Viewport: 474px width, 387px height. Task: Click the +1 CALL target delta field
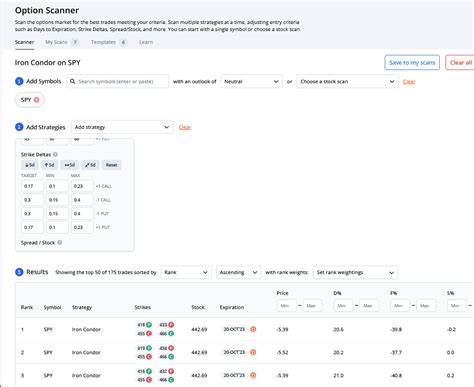tap(32, 186)
